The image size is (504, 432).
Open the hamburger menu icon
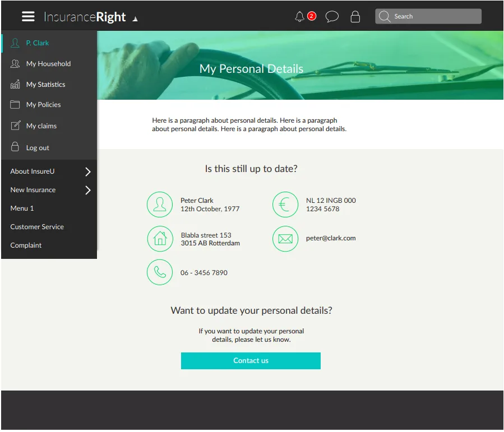28,16
